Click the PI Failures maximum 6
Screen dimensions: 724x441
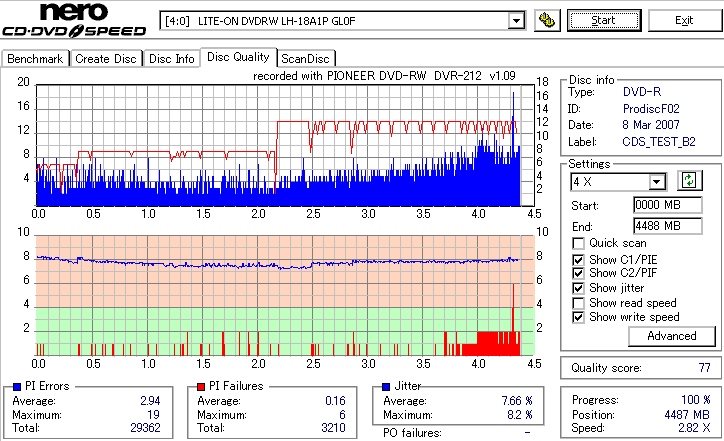pyautogui.click(x=342, y=415)
